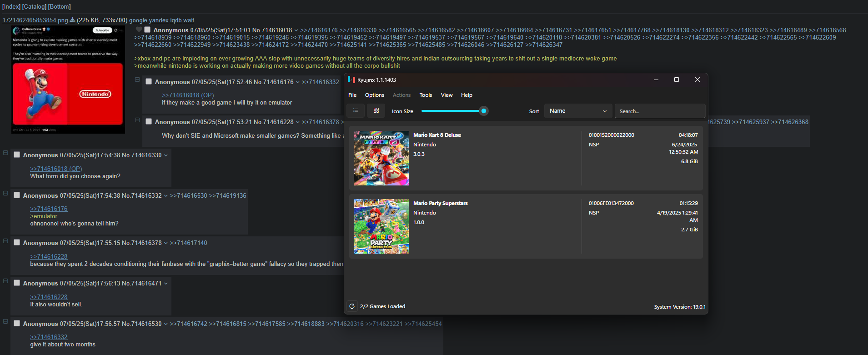Viewport: 868px width, 355px height.
Task: Open the Ryujinx Actions menu
Action: pyautogui.click(x=401, y=95)
